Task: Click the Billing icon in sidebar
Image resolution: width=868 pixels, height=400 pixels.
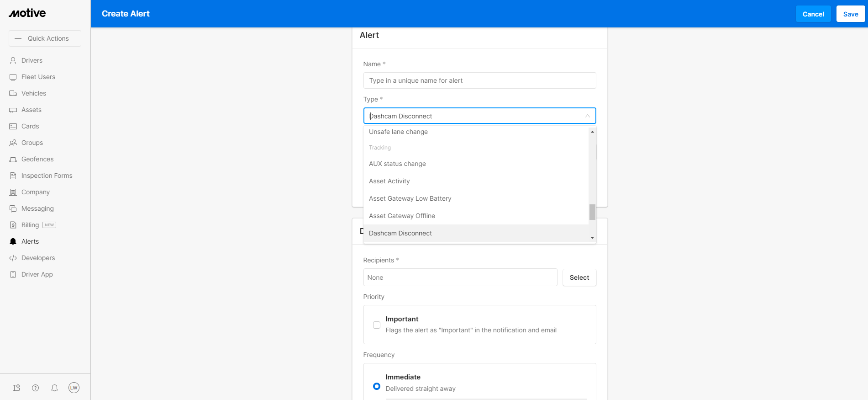Action: pos(13,225)
